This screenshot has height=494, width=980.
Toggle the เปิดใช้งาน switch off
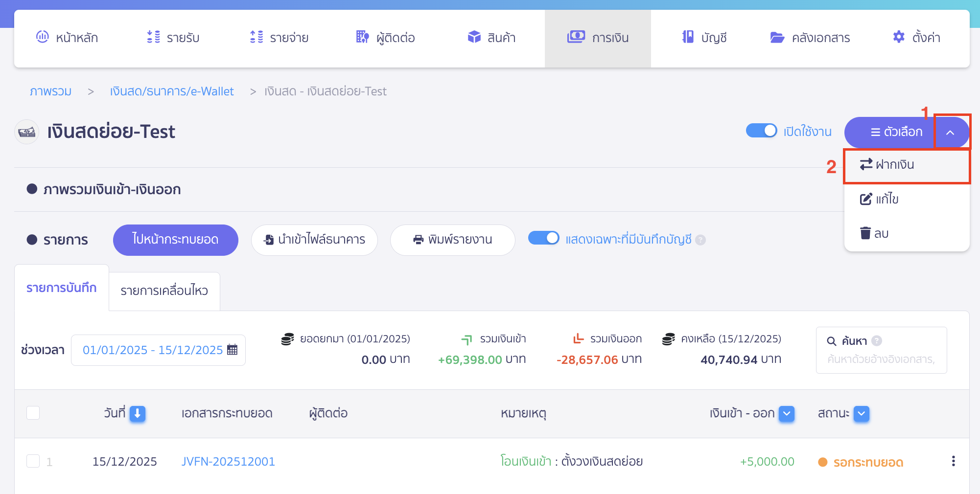pyautogui.click(x=761, y=131)
